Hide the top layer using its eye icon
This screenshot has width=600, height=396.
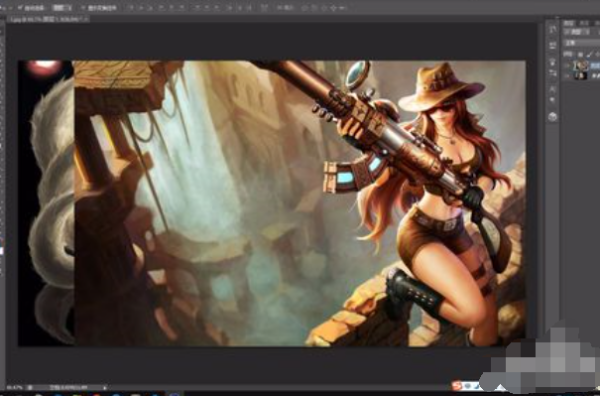coord(567,66)
